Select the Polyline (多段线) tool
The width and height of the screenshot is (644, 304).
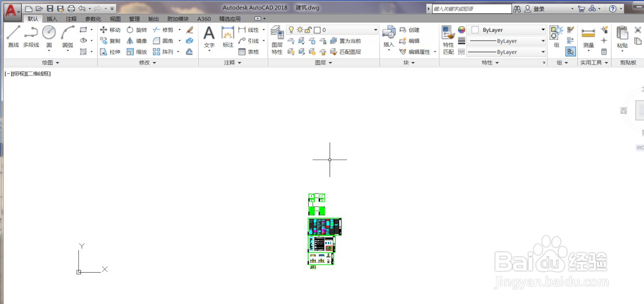(31, 37)
